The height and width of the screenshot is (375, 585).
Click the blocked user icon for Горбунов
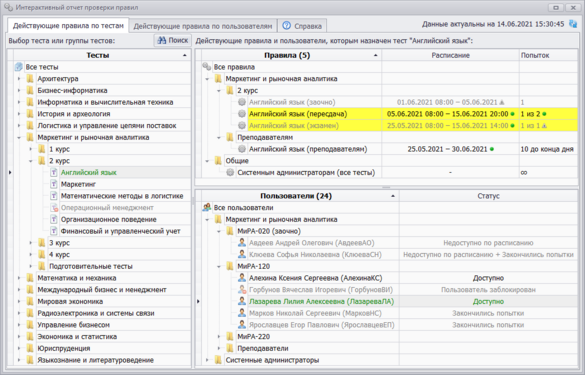click(x=242, y=290)
